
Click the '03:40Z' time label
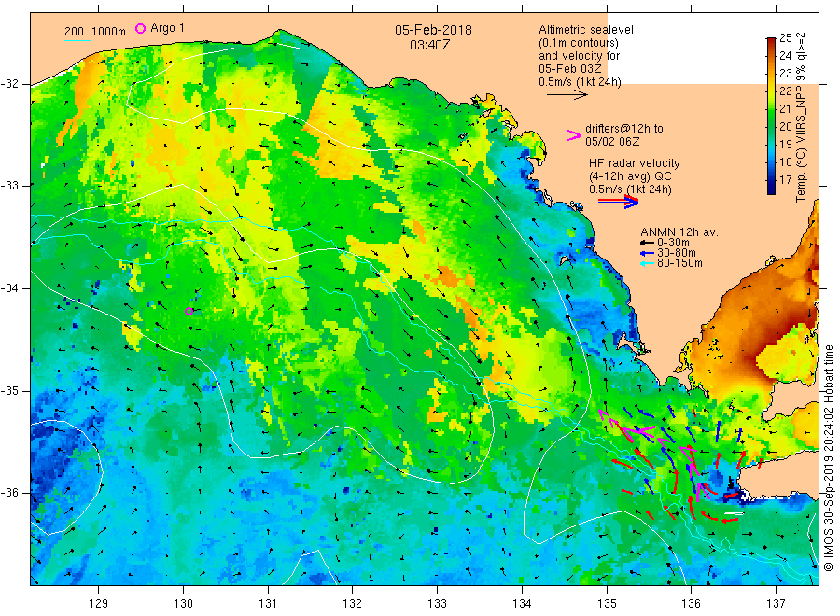[429, 45]
